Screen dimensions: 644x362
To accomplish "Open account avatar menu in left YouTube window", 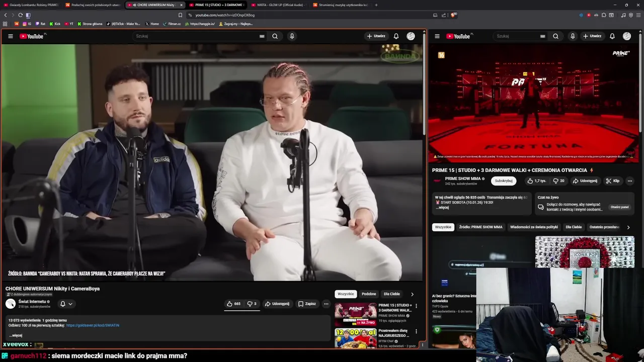I will [411, 36].
